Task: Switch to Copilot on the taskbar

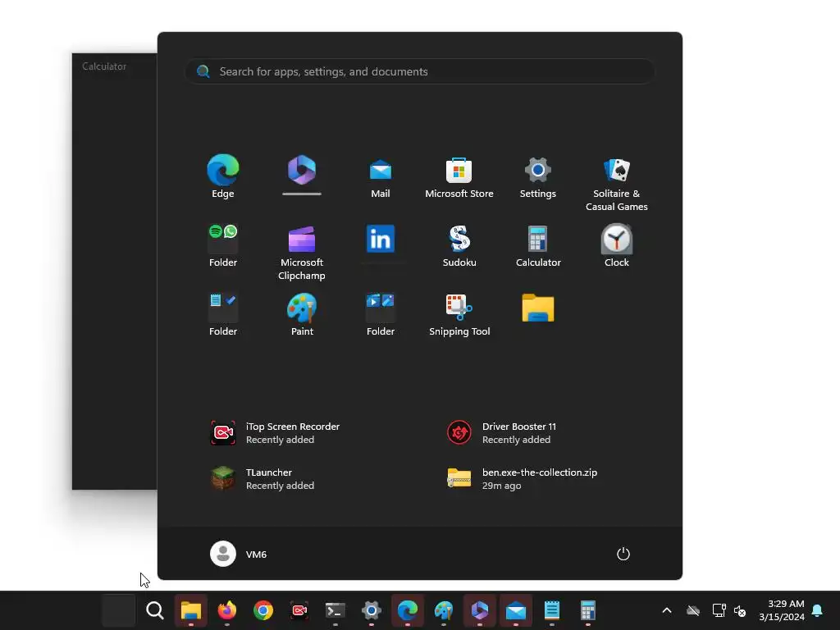Action: tap(479, 610)
